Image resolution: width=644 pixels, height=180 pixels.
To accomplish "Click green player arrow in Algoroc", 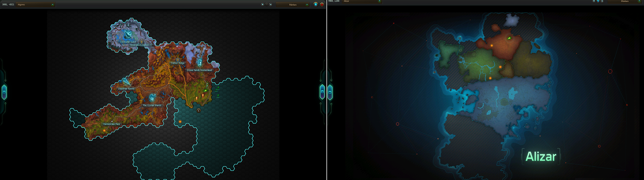I will 206,90.
